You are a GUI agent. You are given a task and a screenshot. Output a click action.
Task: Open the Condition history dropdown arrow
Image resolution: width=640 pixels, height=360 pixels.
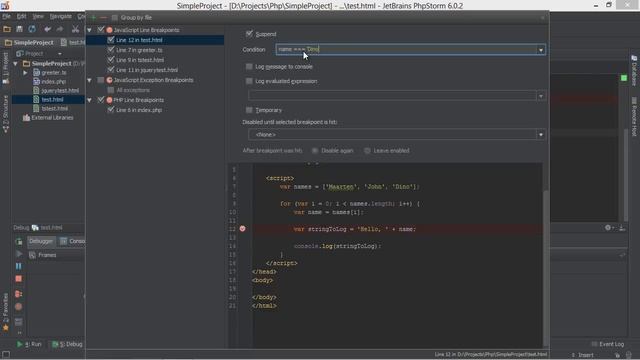(x=541, y=50)
